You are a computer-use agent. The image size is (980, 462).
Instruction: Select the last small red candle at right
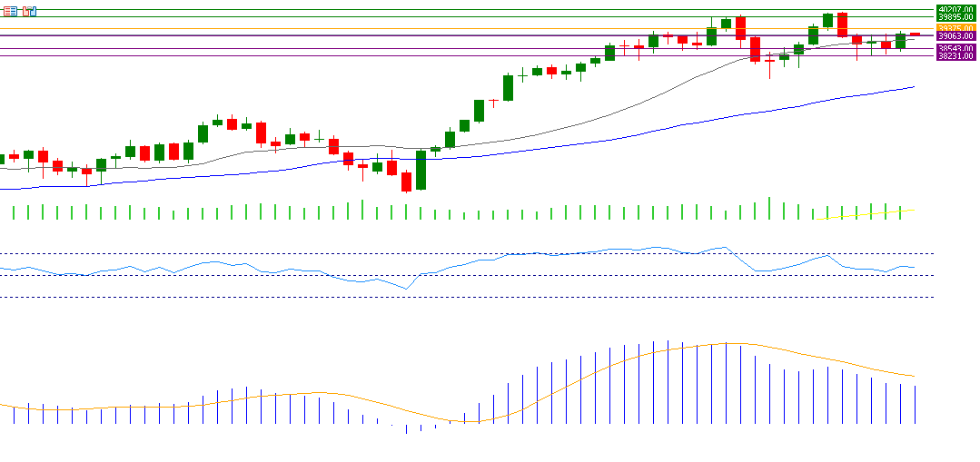click(x=915, y=34)
